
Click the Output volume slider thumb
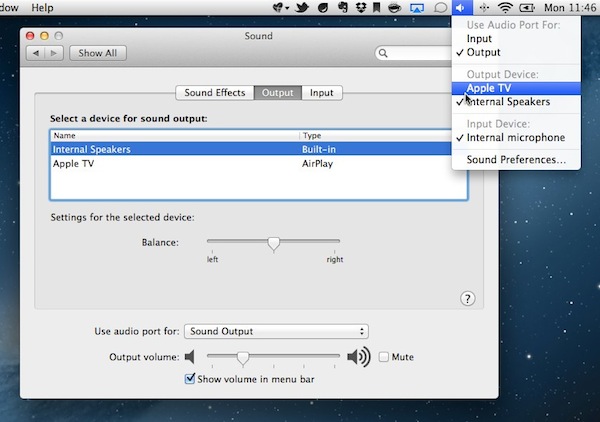pyautogui.click(x=243, y=358)
